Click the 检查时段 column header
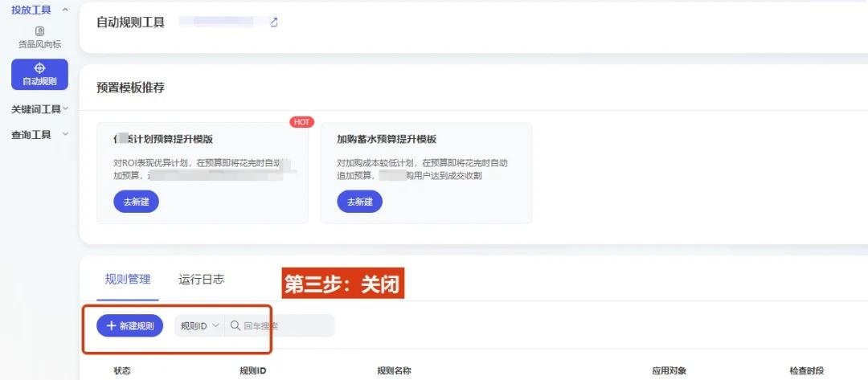Image resolution: width=868 pixels, height=380 pixels. 807,370
